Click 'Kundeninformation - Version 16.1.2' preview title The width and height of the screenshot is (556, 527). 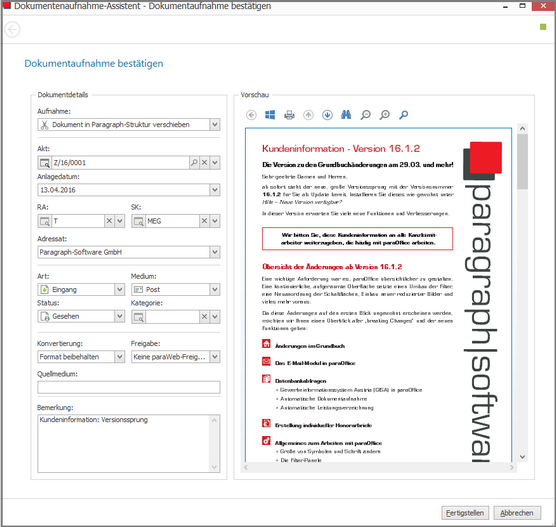341,149
